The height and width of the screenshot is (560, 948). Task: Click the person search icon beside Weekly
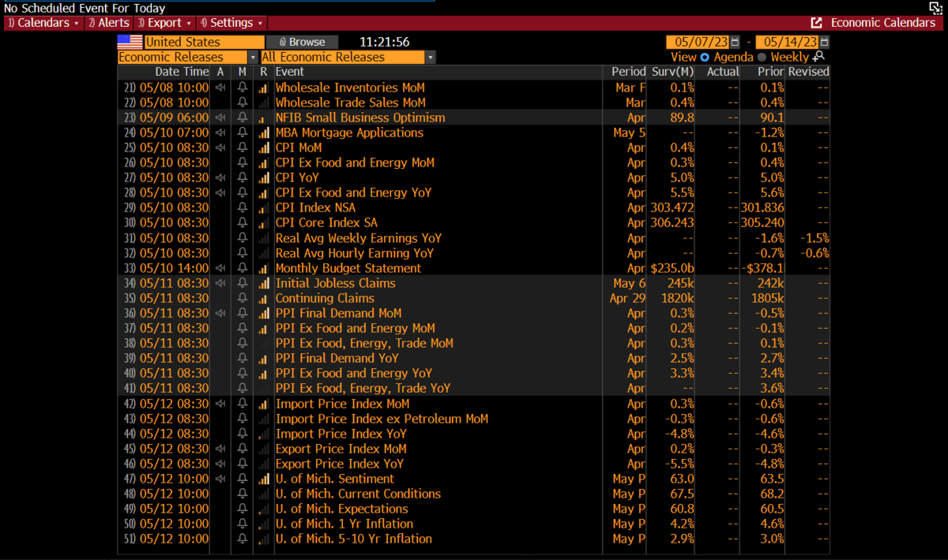pyautogui.click(x=819, y=57)
